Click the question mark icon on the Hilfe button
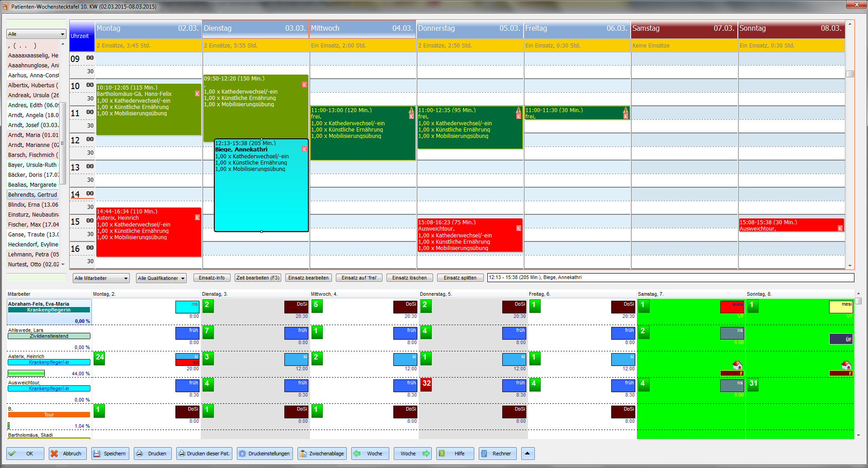 [441, 454]
